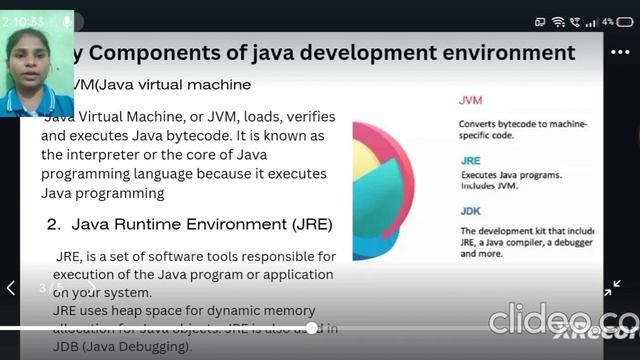Tap the presenter webcam thumbnail
The width and height of the screenshot is (640, 360).
(37, 64)
